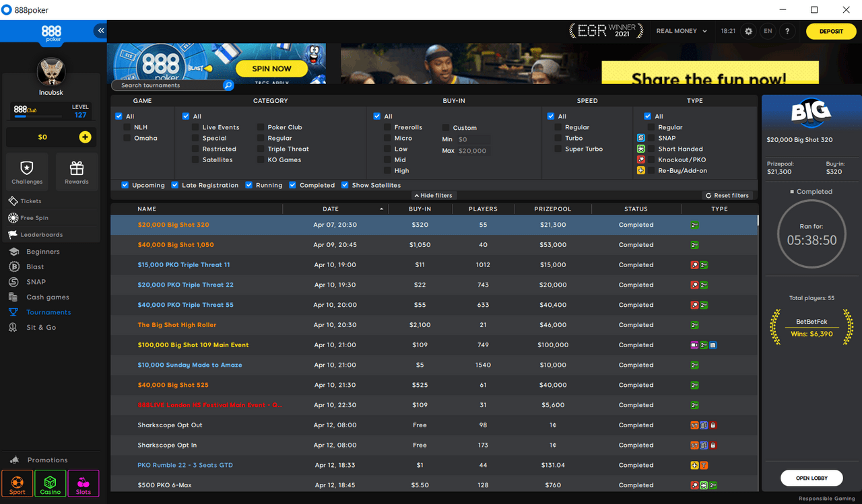Click lock icon on Sharkscope Opt Out row

point(712,425)
